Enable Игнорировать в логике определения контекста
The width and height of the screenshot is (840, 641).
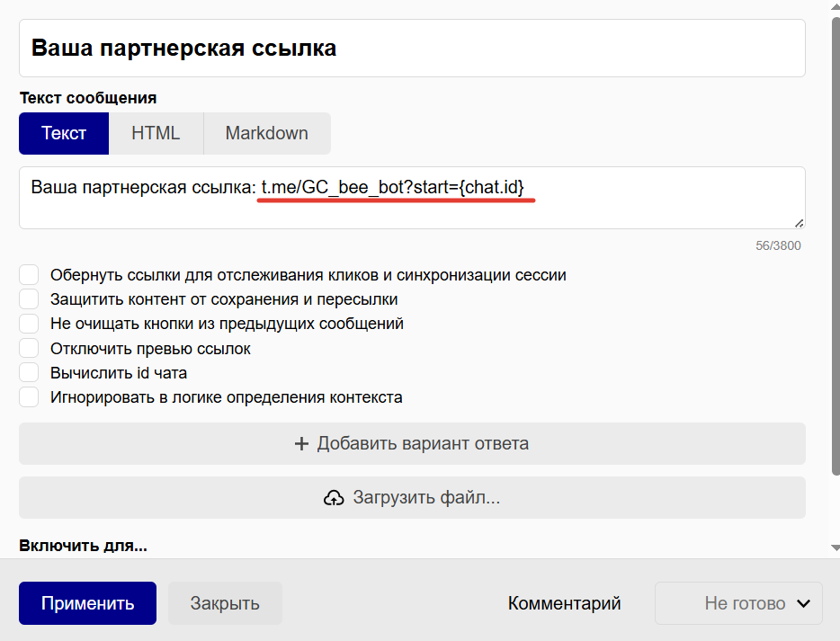(28, 396)
